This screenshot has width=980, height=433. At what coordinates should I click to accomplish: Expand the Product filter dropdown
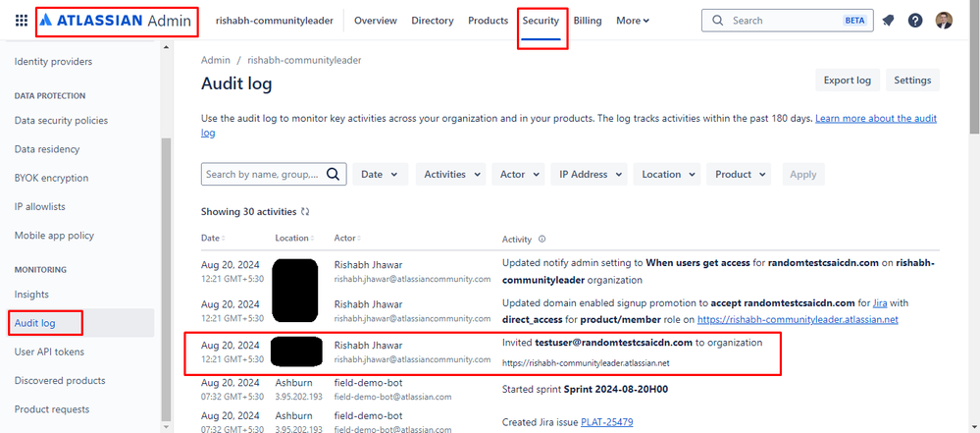739,175
